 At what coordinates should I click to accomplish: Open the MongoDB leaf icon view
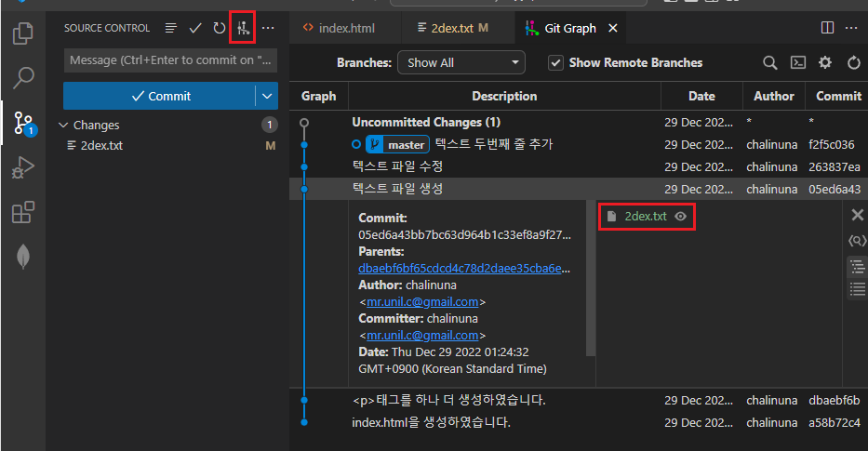pos(22,257)
